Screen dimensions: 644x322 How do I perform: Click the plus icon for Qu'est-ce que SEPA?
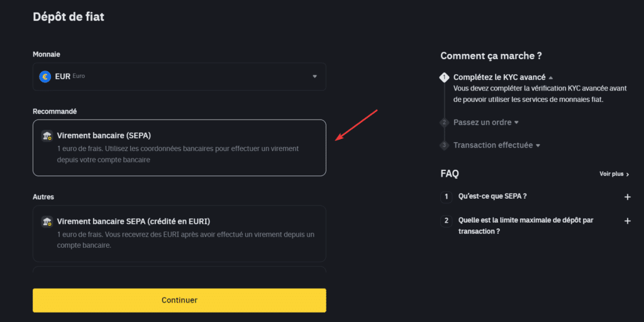(627, 197)
